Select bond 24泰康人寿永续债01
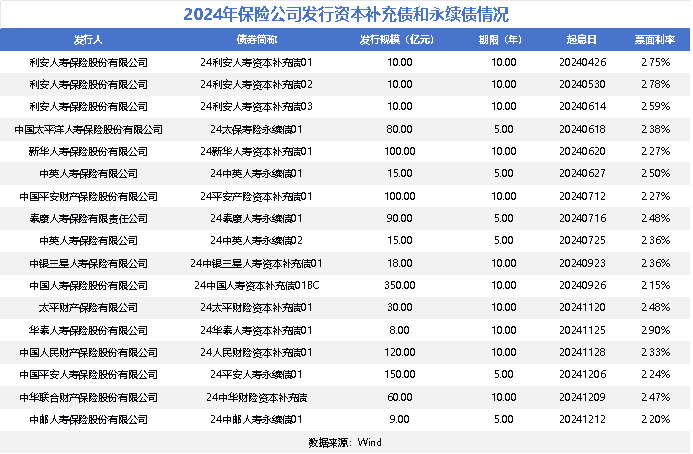Screen dimensions: 693x454 pyautogui.click(x=256, y=219)
